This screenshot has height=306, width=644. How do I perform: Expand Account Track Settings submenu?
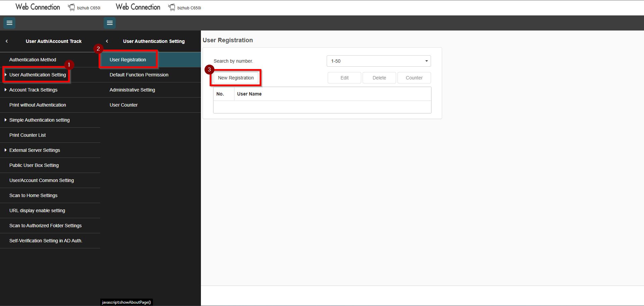[5, 90]
